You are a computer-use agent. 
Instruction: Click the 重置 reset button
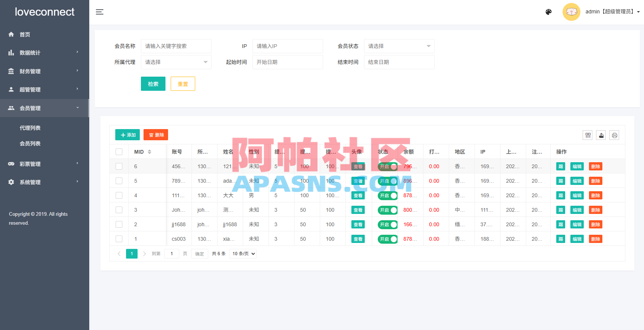183,84
